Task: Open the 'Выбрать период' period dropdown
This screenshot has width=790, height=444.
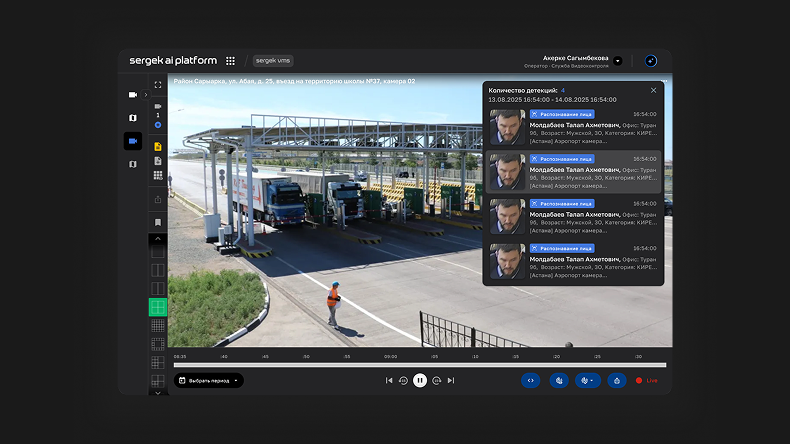Action: [209, 380]
